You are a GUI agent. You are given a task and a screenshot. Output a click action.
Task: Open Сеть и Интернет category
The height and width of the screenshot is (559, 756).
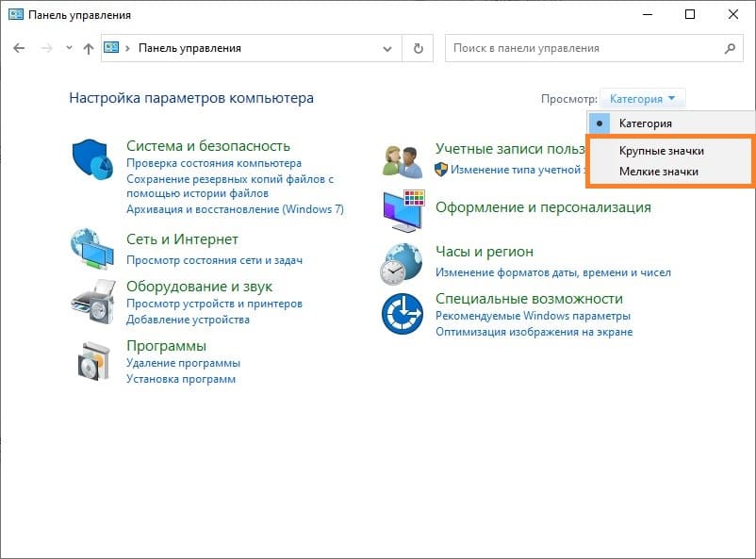(x=182, y=239)
